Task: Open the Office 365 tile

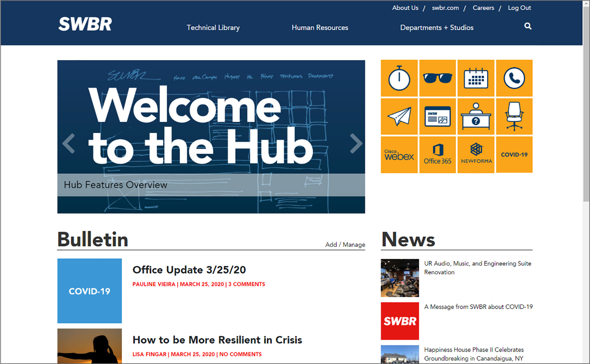Action: pyautogui.click(x=437, y=155)
